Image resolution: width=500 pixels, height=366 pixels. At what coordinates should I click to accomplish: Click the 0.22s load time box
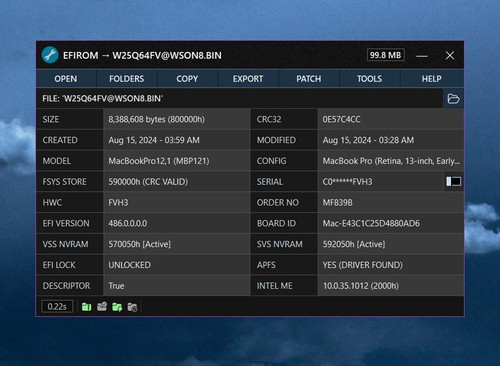click(57, 307)
